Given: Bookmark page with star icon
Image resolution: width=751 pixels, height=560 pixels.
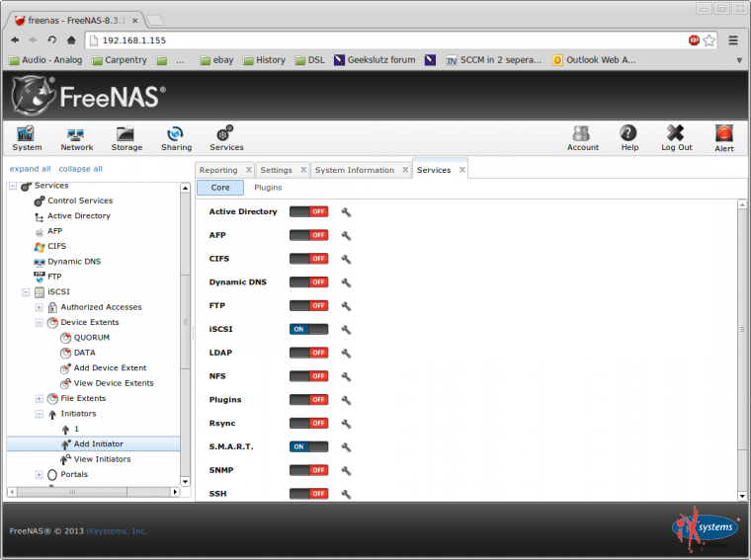Looking at the screenshot, I should [x=709, y=40].
